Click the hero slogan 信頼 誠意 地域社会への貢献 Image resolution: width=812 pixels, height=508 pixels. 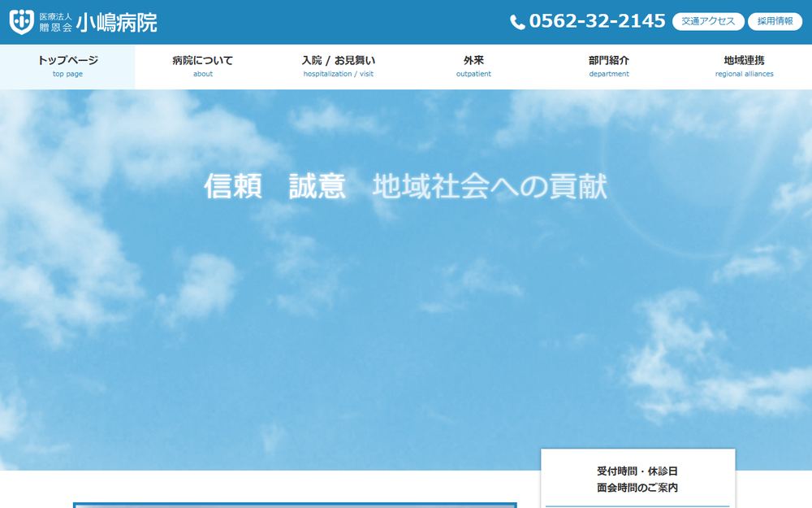(405, 186)
